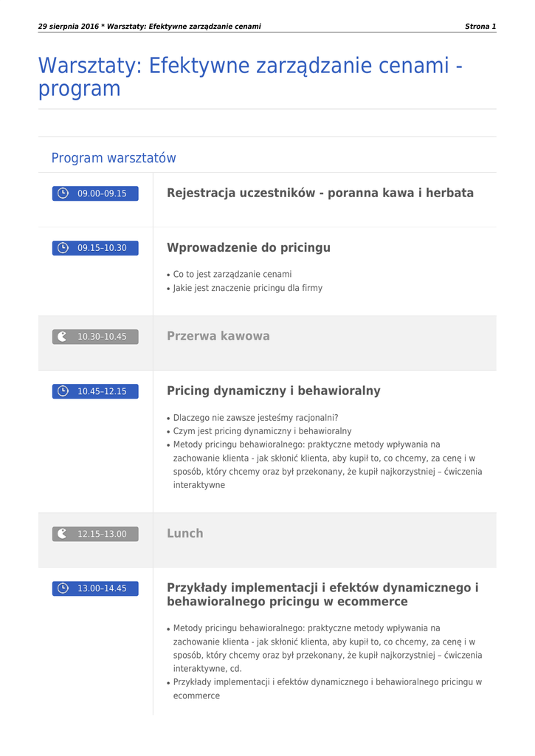The image size is (535, 756).
Task: Select the 10.45–12.15 time badge
Action: (95, 391)
